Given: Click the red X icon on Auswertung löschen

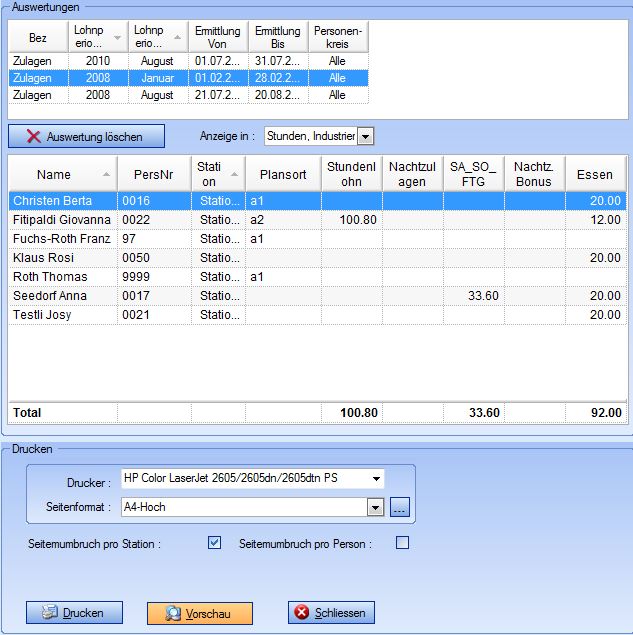Looking at the screenshot, I should coord(33,136).
